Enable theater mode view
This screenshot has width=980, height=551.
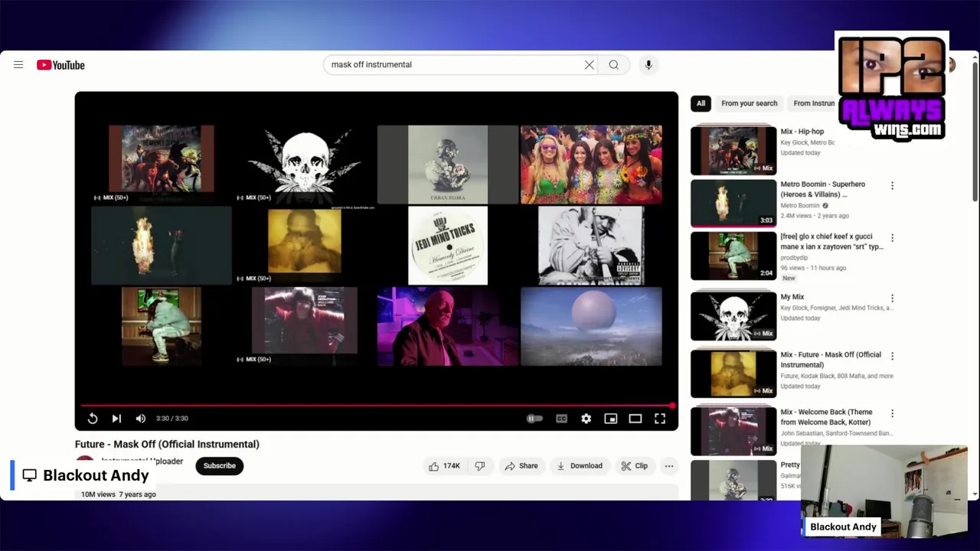pos(635,419)
